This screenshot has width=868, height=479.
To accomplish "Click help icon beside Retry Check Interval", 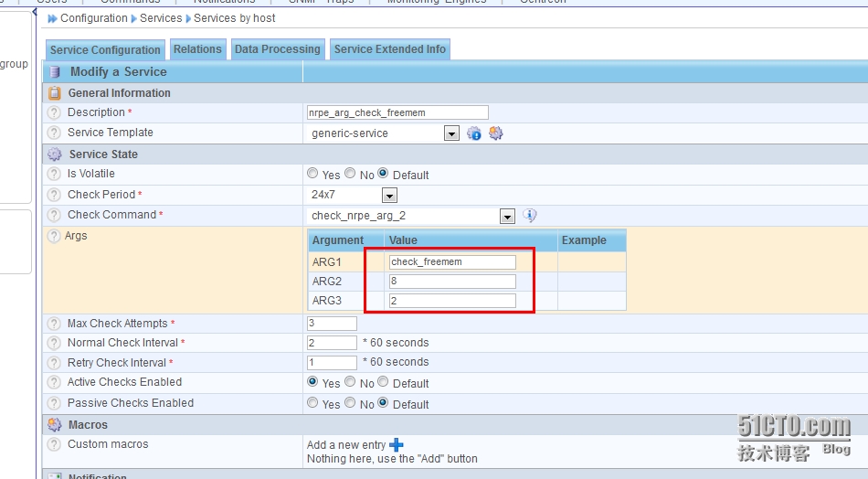I will pyautogui.click(x=54, y=363).
